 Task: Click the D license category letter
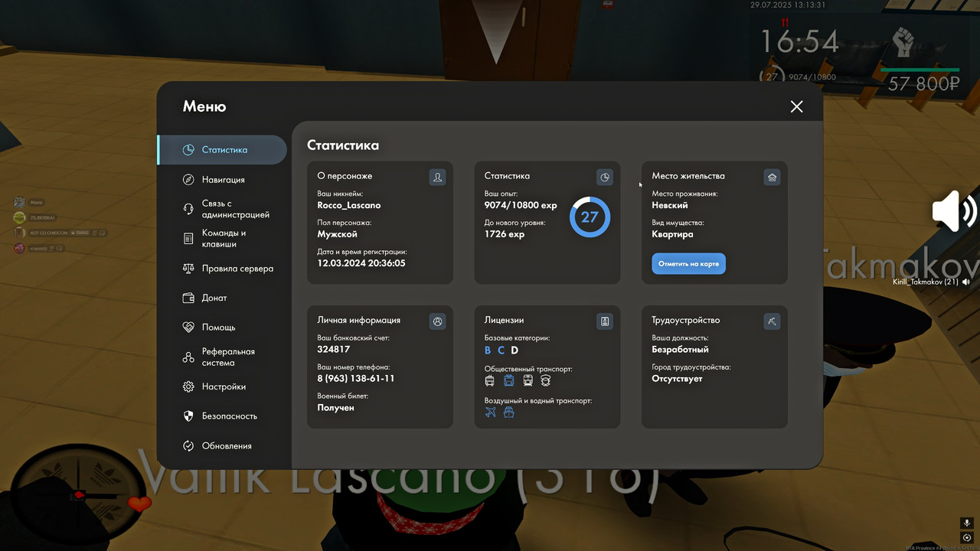pyautogui.click(x=514, y=350)
